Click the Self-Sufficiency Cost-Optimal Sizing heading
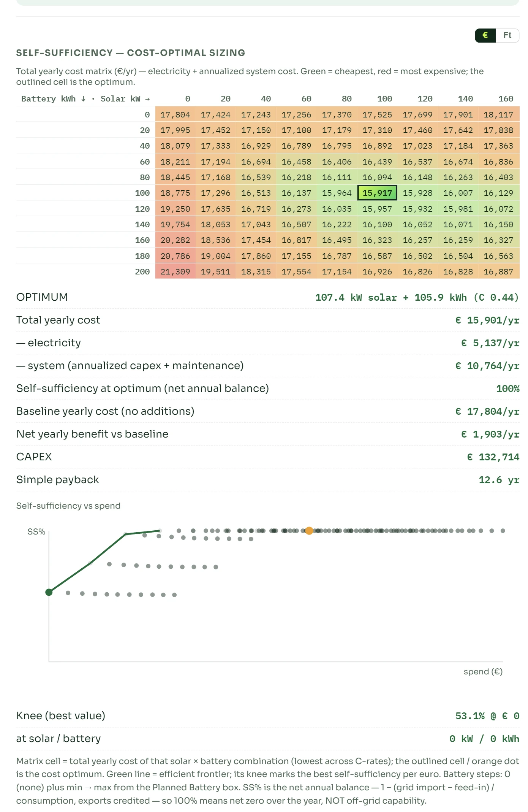Viewport: 528px width, 812px height. tap(131, 53)
